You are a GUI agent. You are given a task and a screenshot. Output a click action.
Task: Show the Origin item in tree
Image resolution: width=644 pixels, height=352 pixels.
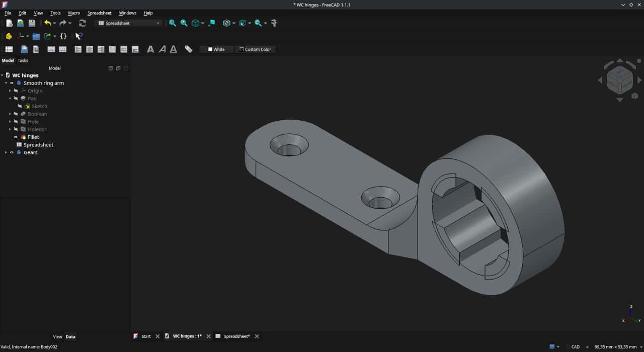tap(16, 91)
